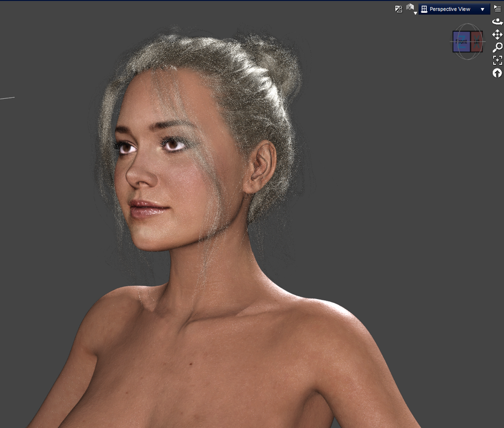504x428 pixels.
Task: Select the pan camera arrows tool
Action: (497, 34)
